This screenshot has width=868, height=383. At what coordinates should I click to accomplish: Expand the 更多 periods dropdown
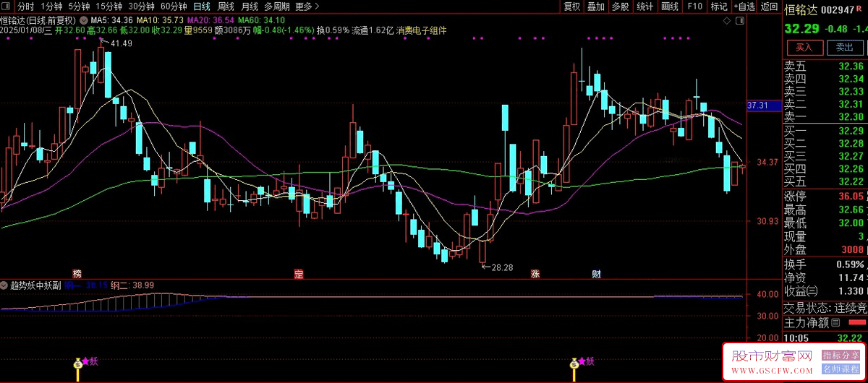pyautogui.click(x=307, y=7)
